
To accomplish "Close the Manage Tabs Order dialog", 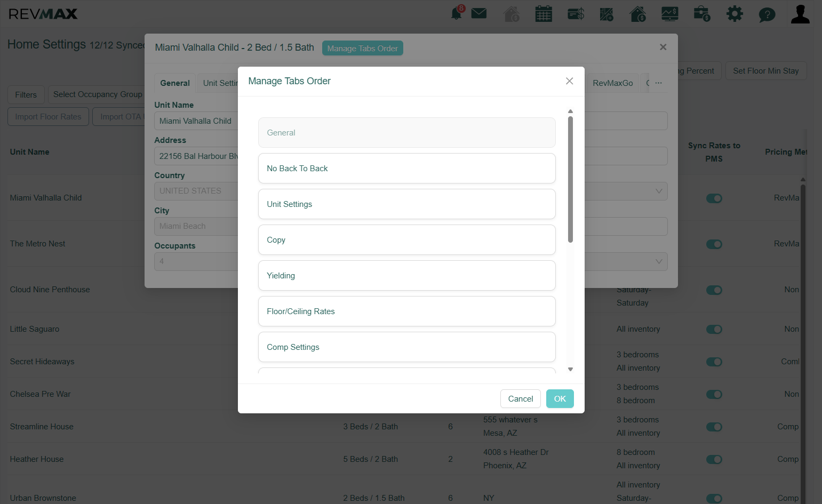I will click(x=570, y=81).
